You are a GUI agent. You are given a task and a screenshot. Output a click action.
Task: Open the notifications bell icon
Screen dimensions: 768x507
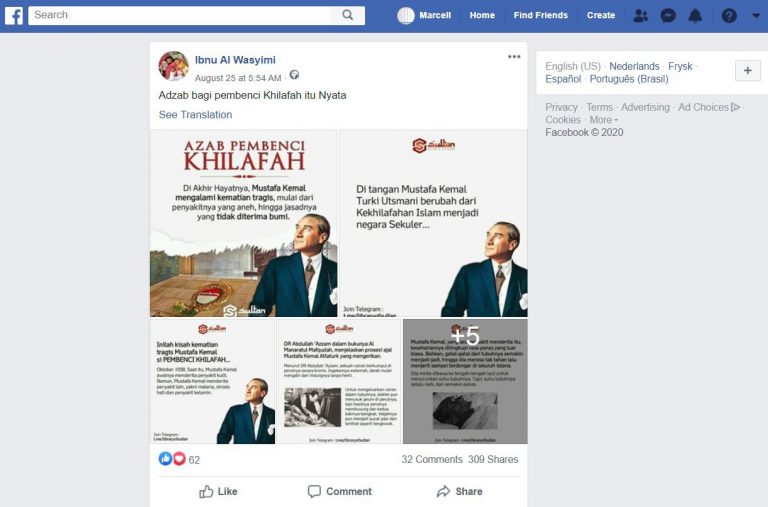695,16
